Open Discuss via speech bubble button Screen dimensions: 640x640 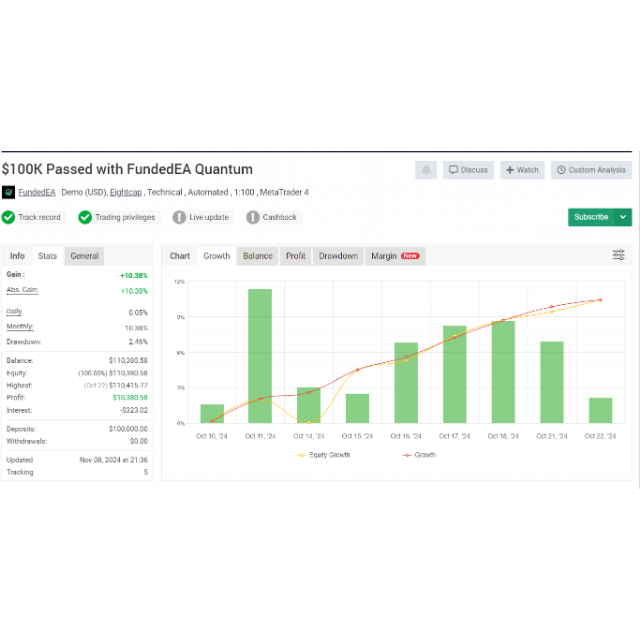coord(468,170)
